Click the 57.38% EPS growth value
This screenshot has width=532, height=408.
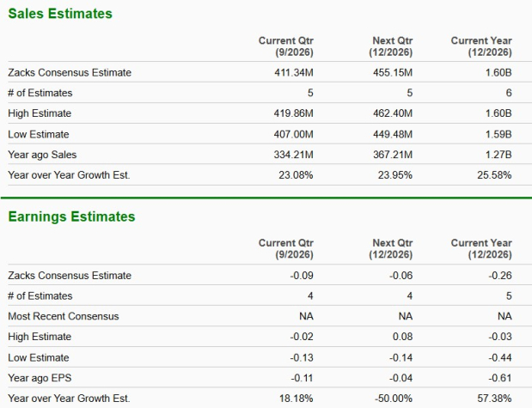(494, 399)
